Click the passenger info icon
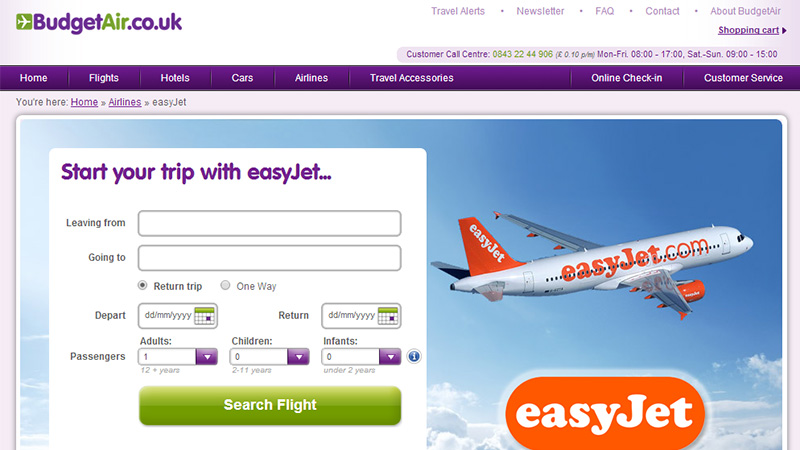This screenshot has width=800, height=450. point(414,356)
